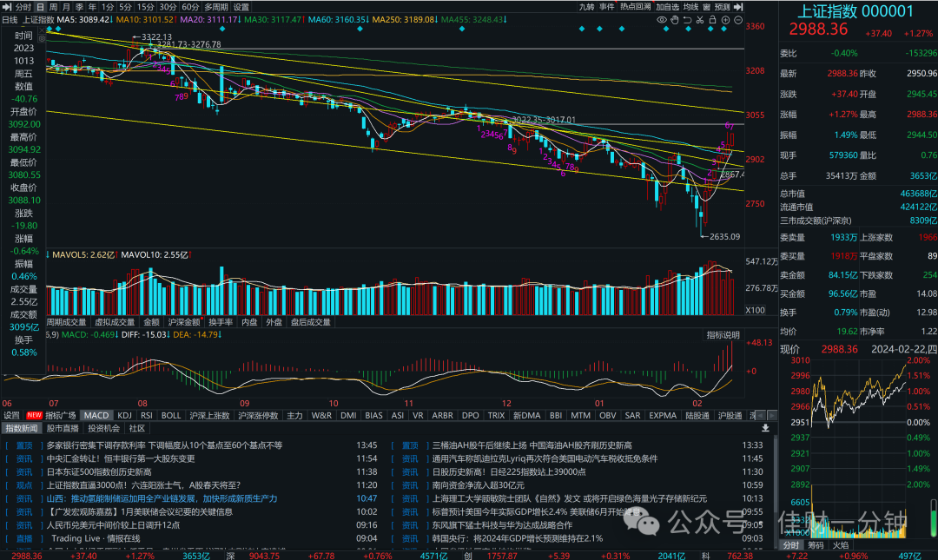Viewport: 938px width, 560px height.
Task: Open chart 设置 in top toolbar
Action: [241, 7]
